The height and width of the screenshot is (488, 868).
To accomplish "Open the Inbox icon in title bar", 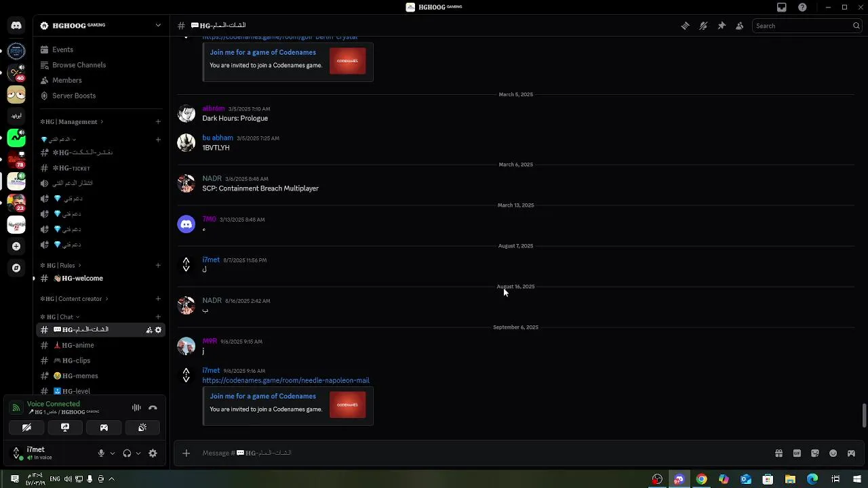I will click(781, 7).
